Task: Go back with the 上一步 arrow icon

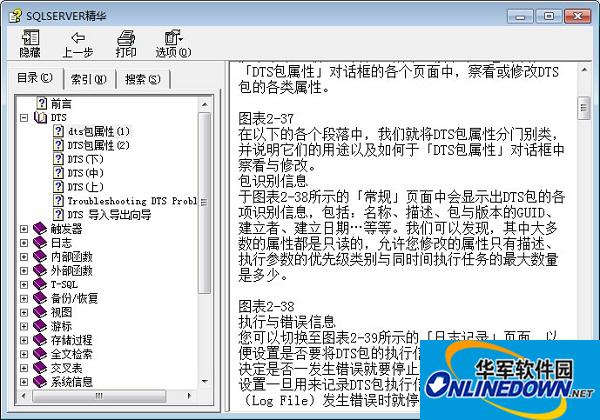Action: coord(78,37)
